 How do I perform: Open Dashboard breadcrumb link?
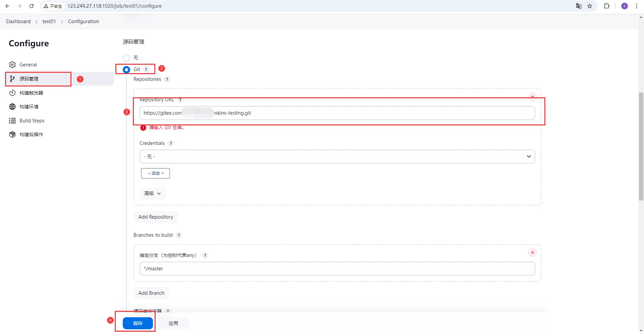click(18, 21)
